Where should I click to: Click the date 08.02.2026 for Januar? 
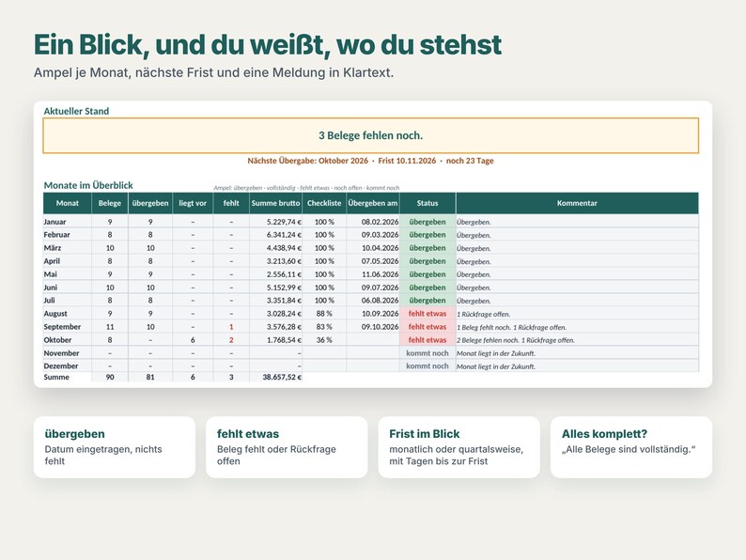tap(380, 222)
